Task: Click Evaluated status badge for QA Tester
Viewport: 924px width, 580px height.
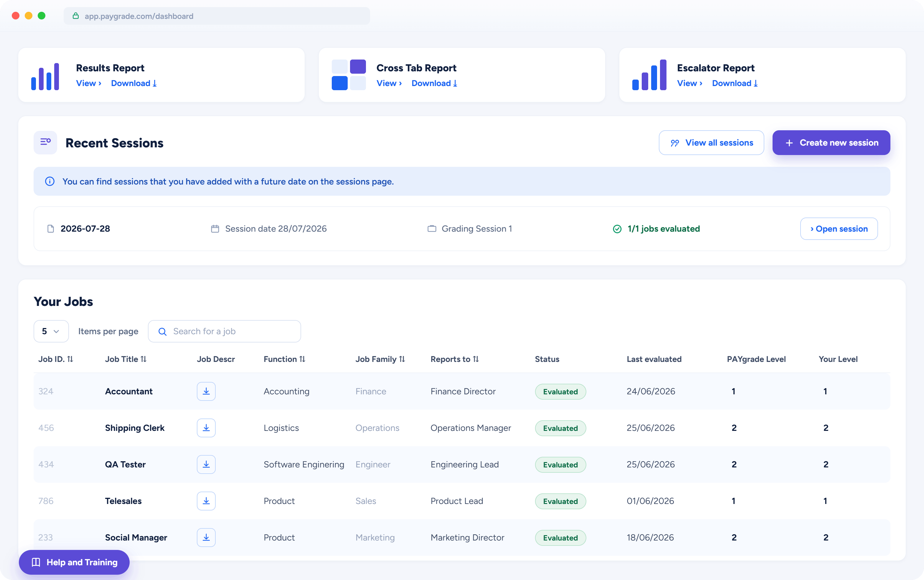Action: click(x=560, y=464)
